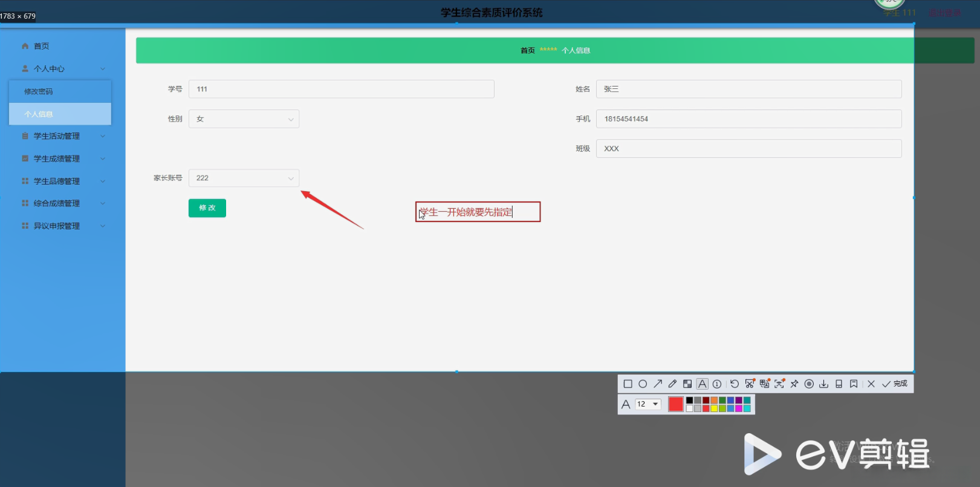Viewport: 980px width, 487px height.
Task: Click the clipboard icon beside 学生活动管理
Action: pyautogui.click(x=25, y=136)
